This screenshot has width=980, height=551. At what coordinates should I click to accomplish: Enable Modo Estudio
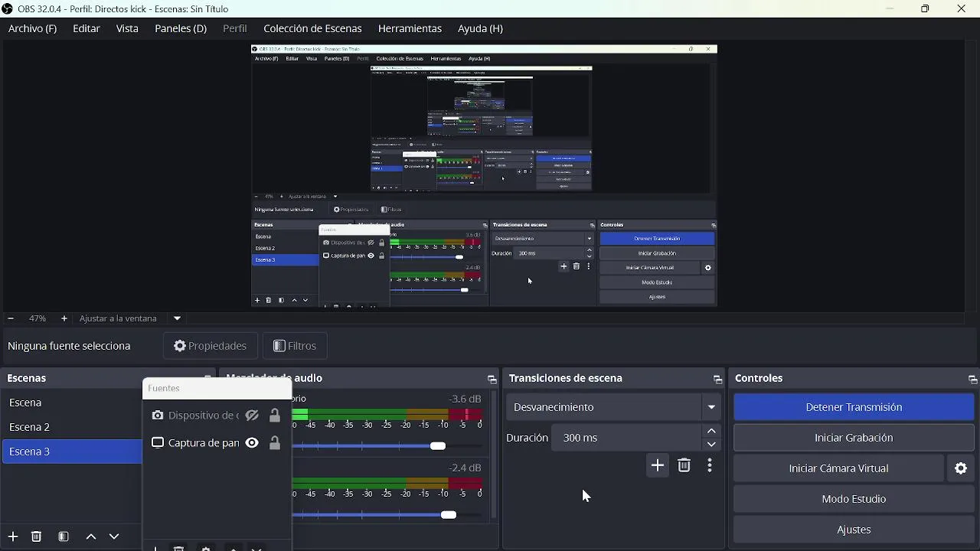click(x=854, y=499)
